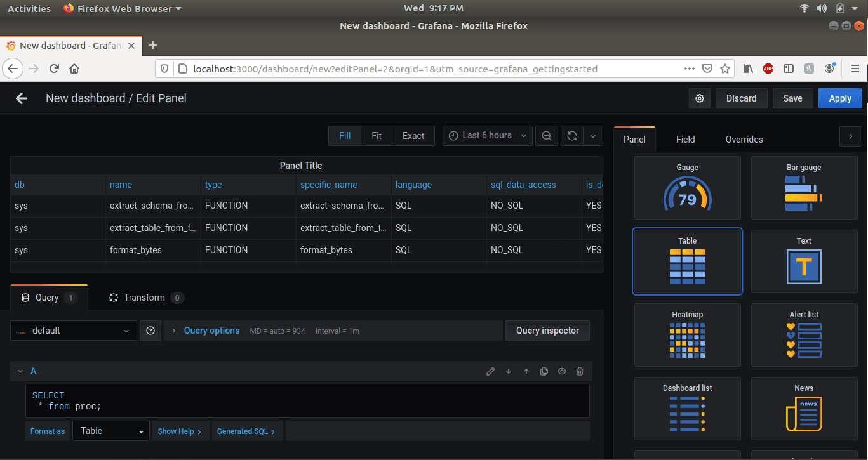
Task: Select the Table visualization
Action: pyautogui.click(x=688, y=261)
